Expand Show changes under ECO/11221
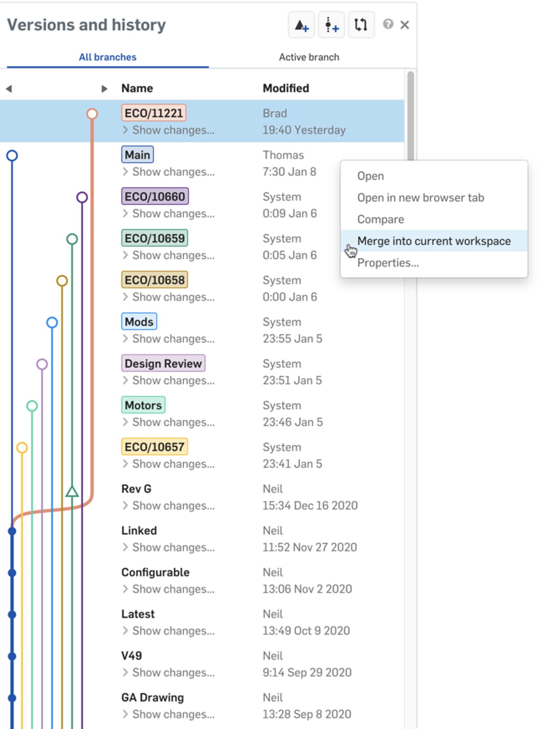The height and width of the screenshot is (729, 560). (173, 130)
